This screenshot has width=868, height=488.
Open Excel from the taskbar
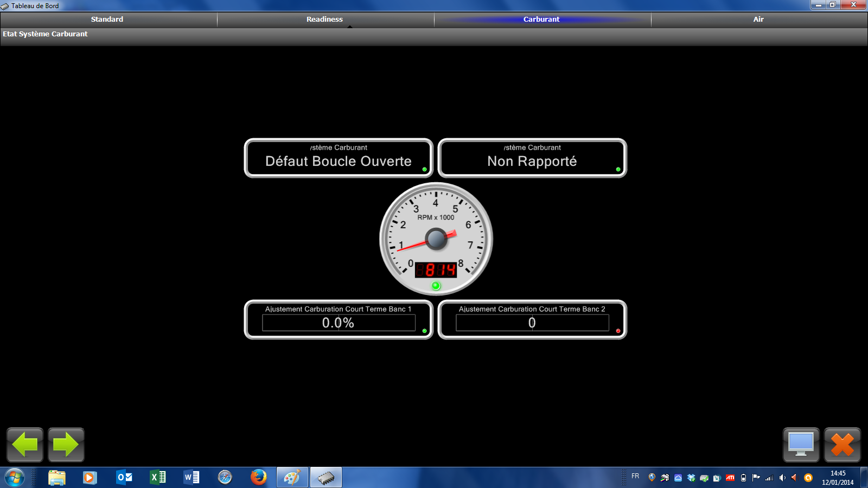[x=158, y=477]
